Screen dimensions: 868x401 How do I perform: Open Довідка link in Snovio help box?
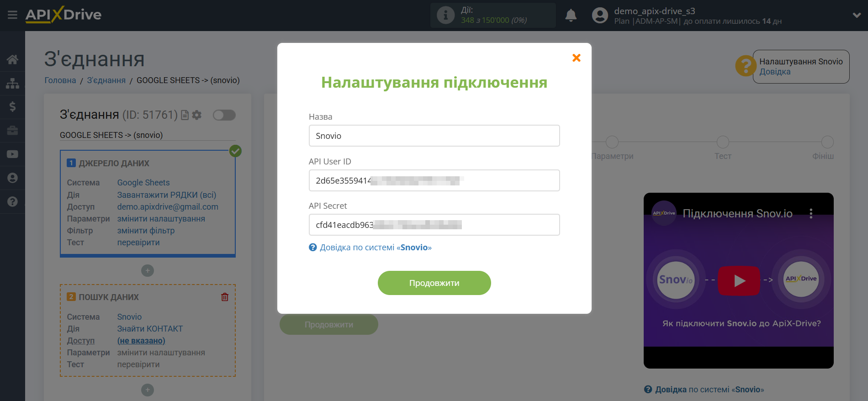(x=775, y=72)
